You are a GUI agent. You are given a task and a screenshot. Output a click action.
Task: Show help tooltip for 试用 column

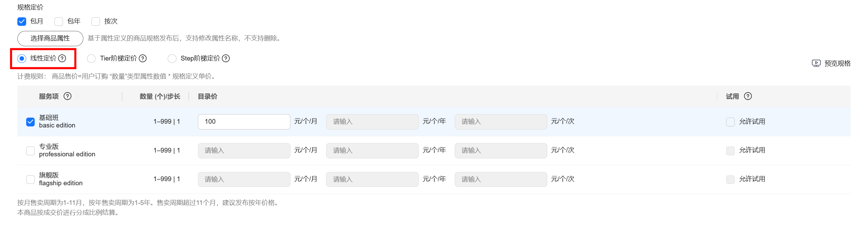pos(748,96)
